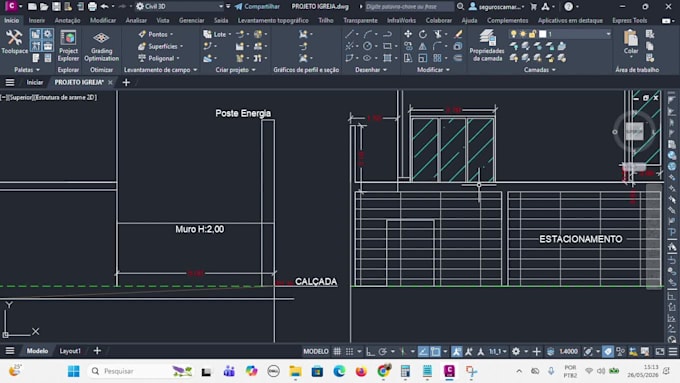680x383 pixels.
Task: Click the Undo arrow icon
Action: (x=105, y=7)
